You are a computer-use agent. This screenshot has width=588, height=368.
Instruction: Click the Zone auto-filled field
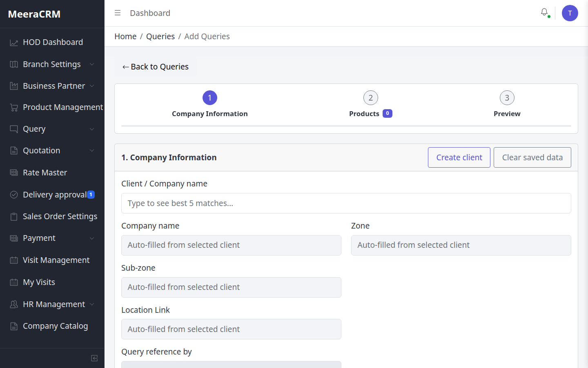point(461,245)
